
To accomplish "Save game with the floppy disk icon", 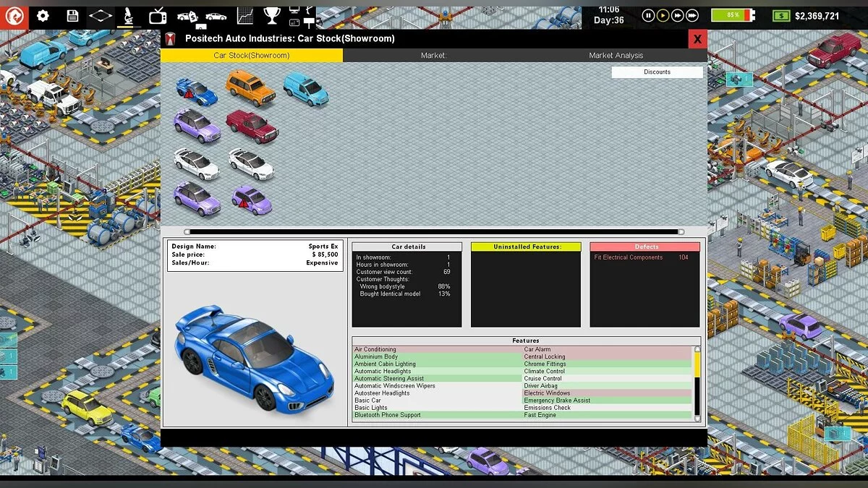I will click(72, 15).
